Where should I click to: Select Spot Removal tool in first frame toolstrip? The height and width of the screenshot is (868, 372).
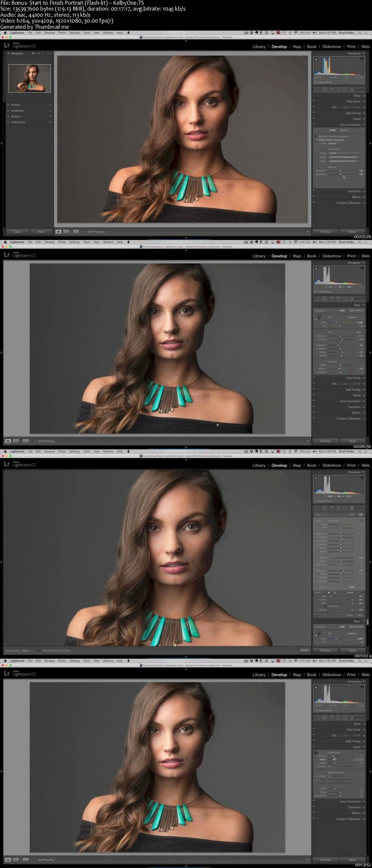[325, 89]
